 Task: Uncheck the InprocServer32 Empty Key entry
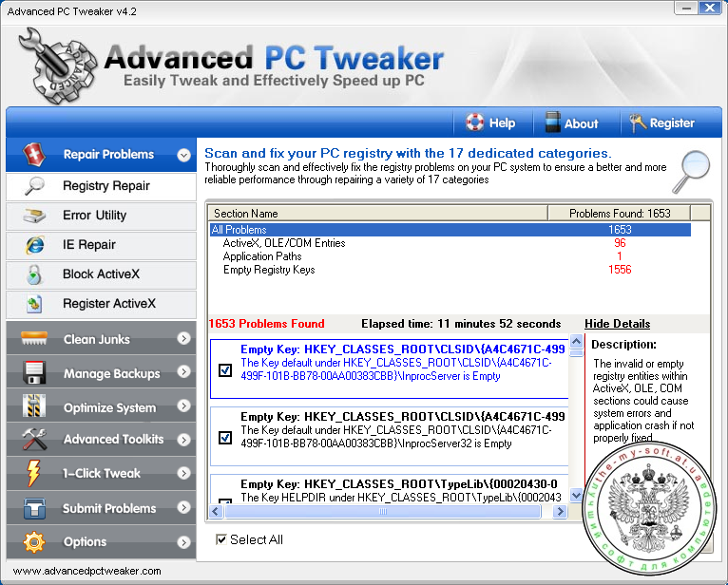[x=225, y=437]
